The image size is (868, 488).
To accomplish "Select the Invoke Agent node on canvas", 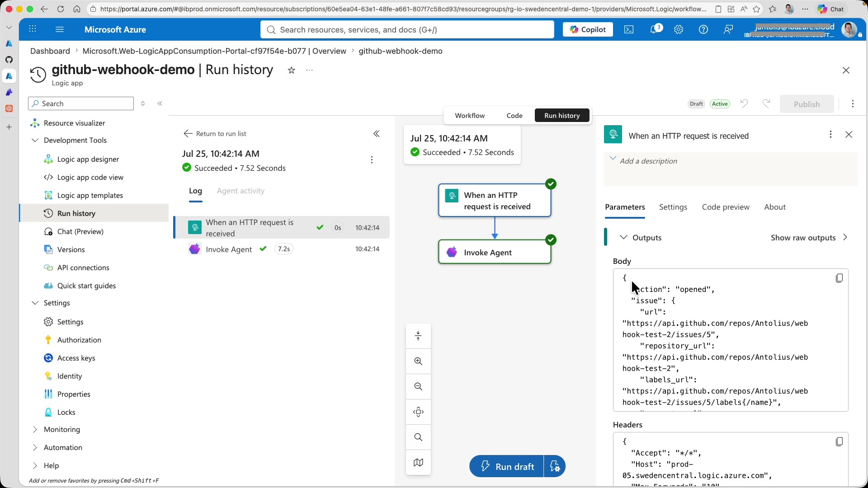I will 495,252.
